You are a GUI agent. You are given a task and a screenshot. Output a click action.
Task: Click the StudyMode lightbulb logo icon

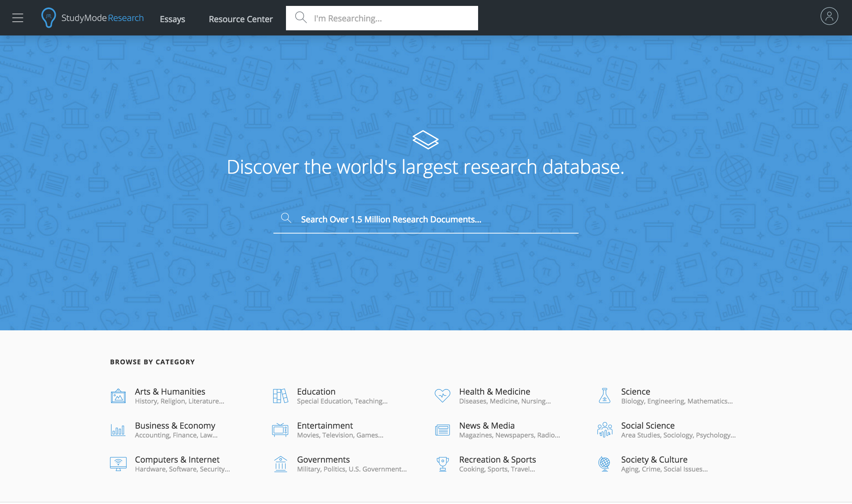coord(48,18)
